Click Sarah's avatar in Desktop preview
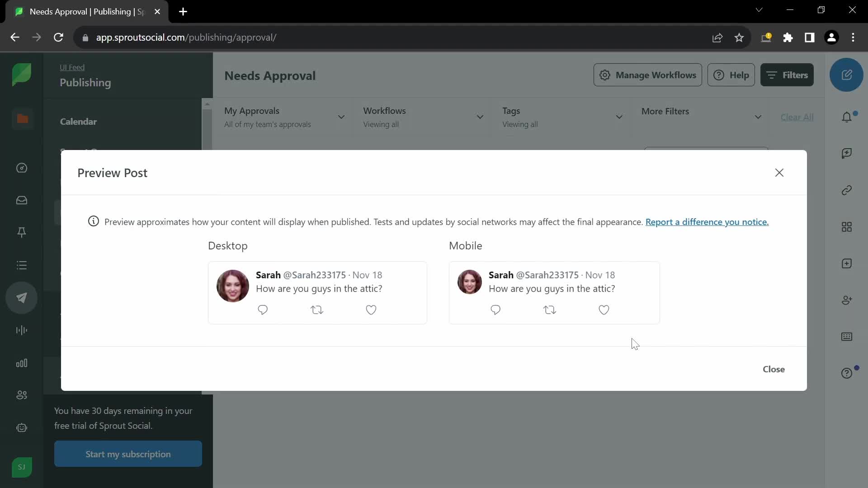 pos(233,286)
